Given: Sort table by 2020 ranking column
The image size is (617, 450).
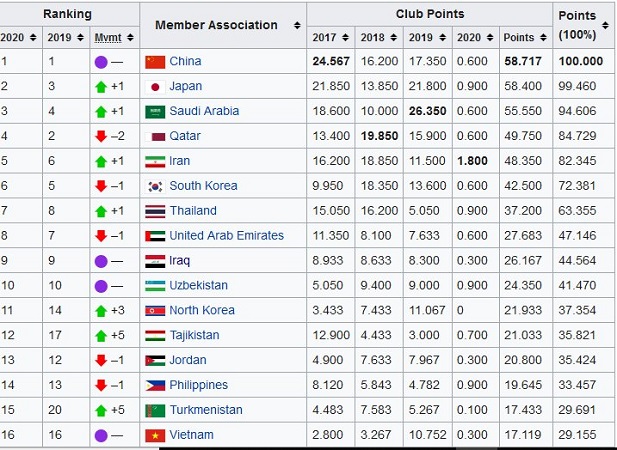Looking at the screenshot, I should pyautogui.click(x=33, y=37).
